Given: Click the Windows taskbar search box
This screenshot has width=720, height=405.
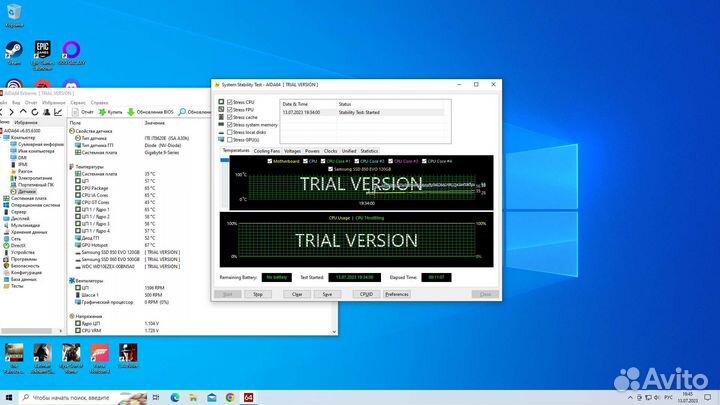Looking at the screenshot, I should tap(70, 397).
